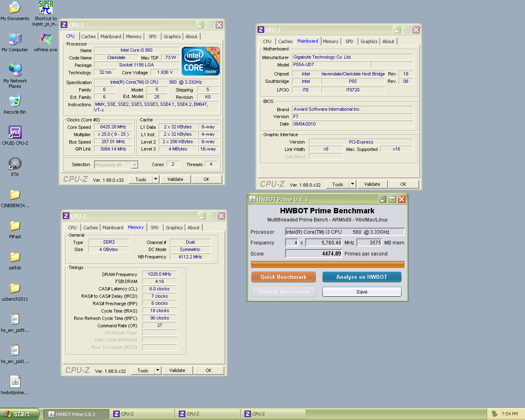Start the Quick Benchmark
Viewport: 525px width, 420px height.
click(x=283, y=277)
